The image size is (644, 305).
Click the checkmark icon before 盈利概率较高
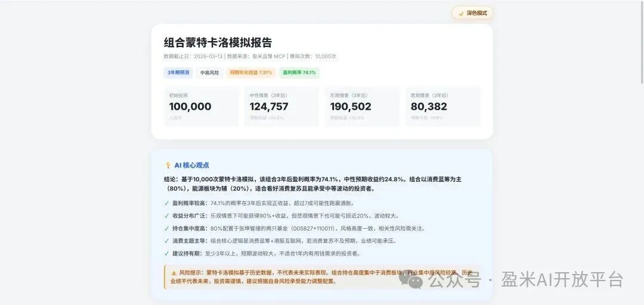166,203
